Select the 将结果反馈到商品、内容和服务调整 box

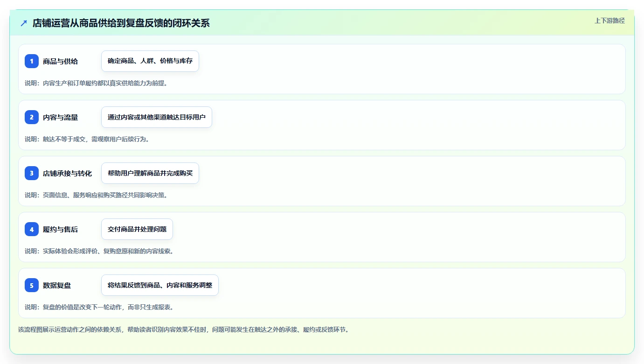[x=160, y=285]
